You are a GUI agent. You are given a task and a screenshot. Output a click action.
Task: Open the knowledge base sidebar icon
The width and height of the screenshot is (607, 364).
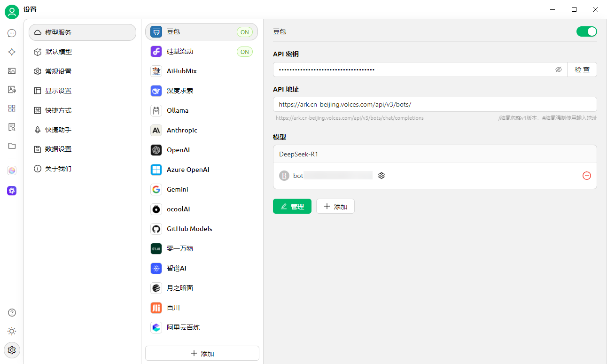12,127
